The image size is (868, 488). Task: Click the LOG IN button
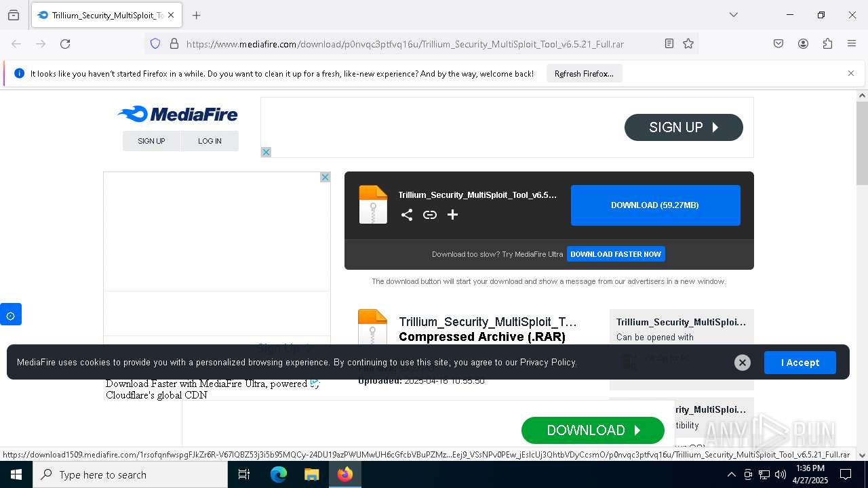pyautogui.click(x=210, y=141)
